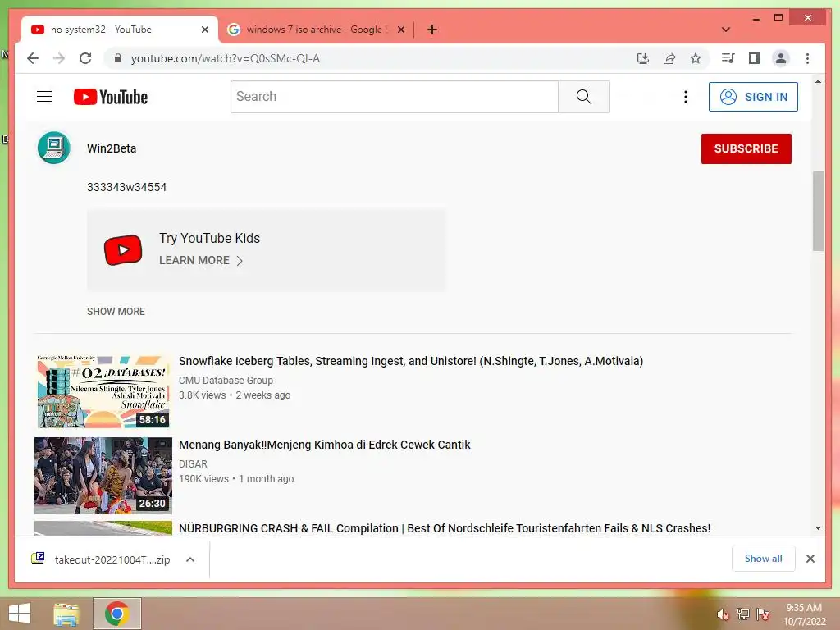Open Action Center flag tray icon

click(763, 614)
